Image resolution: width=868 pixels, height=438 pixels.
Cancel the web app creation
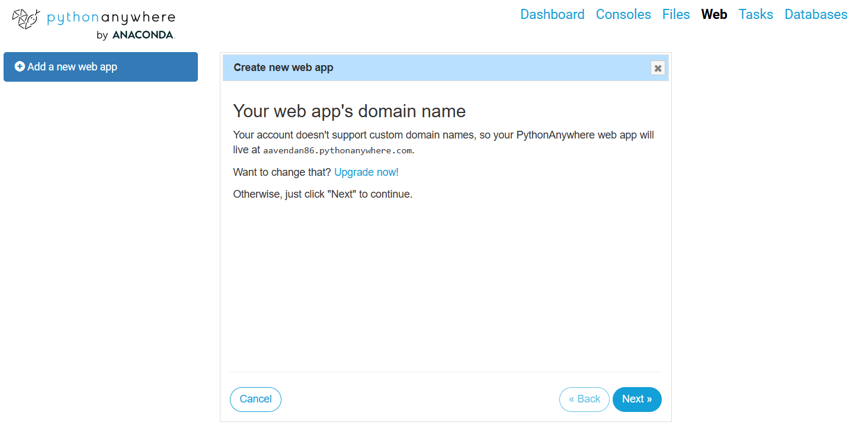tap(255, 399)
